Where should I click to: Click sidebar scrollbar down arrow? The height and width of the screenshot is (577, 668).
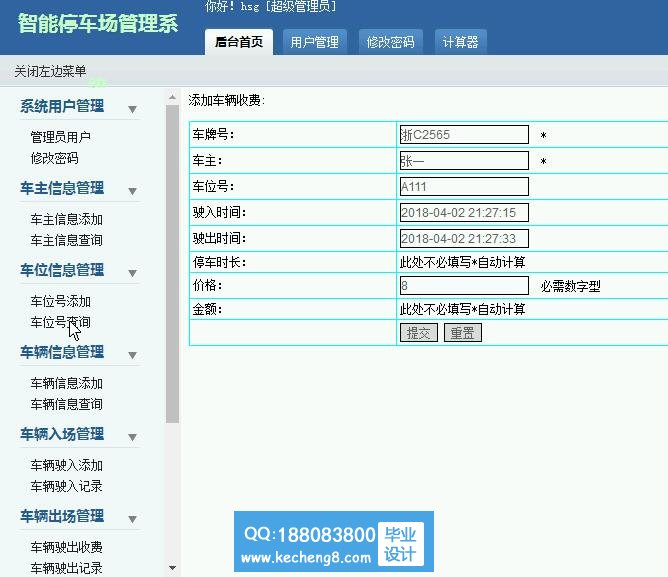[x=173, y=568]
